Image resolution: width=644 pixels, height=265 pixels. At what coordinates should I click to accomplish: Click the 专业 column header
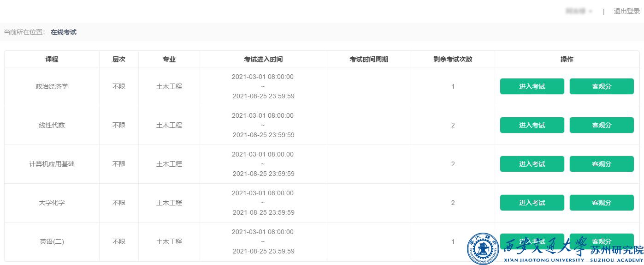pyautogui.click(x=169, y=60)
